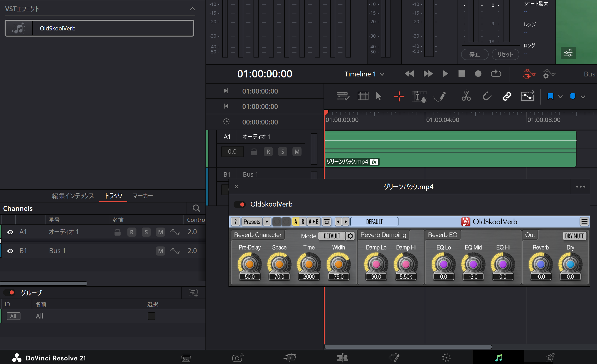Select the pencil edit tool
The width and height of the screenshot is (597, 364).
(440, 97)
